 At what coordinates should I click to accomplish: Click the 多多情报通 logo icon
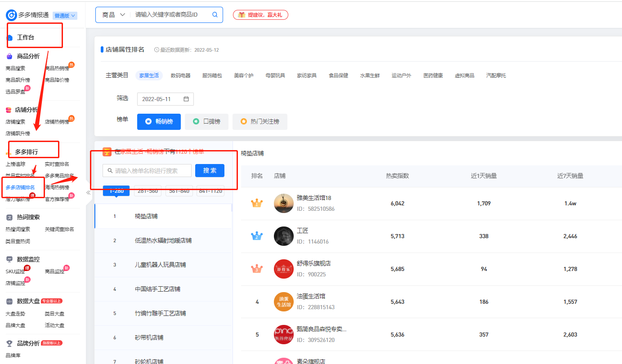click(11, 15)
